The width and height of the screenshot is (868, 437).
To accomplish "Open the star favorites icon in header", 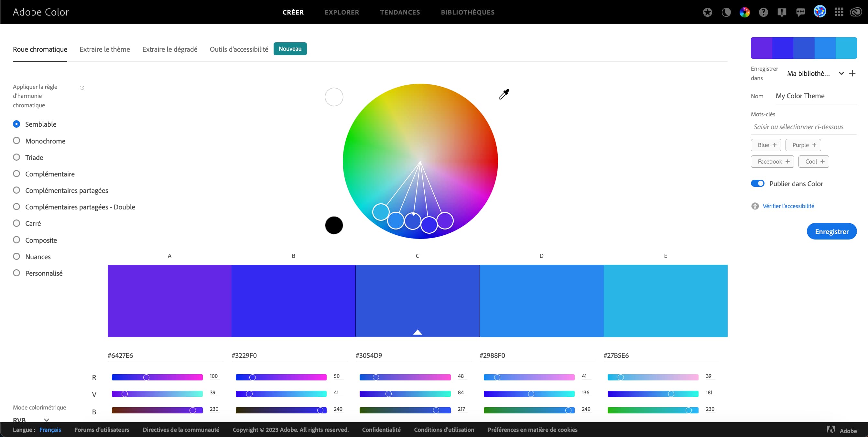I will (x=707, y=13).
